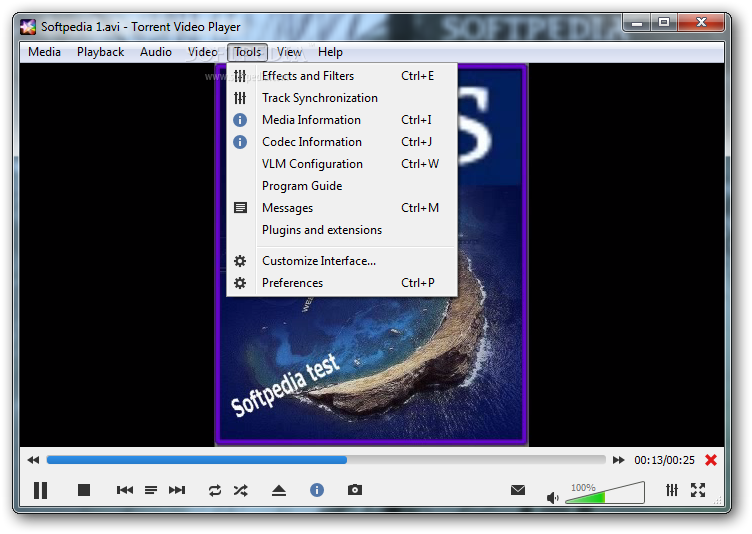Viewport: 752px width, 534px height.
Task: Seek within the blue playback progress bar
Action: [326, 460]
